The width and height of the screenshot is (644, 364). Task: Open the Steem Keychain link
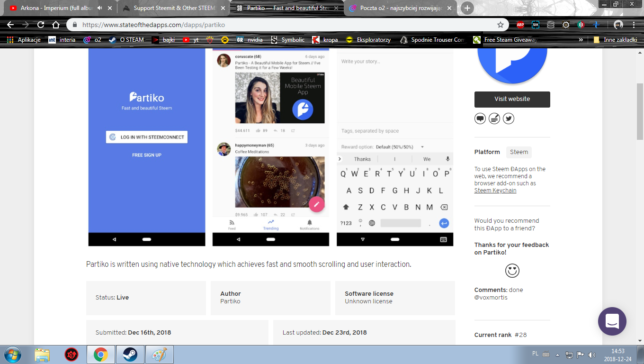pyautogui.click(x=495, y=191)
